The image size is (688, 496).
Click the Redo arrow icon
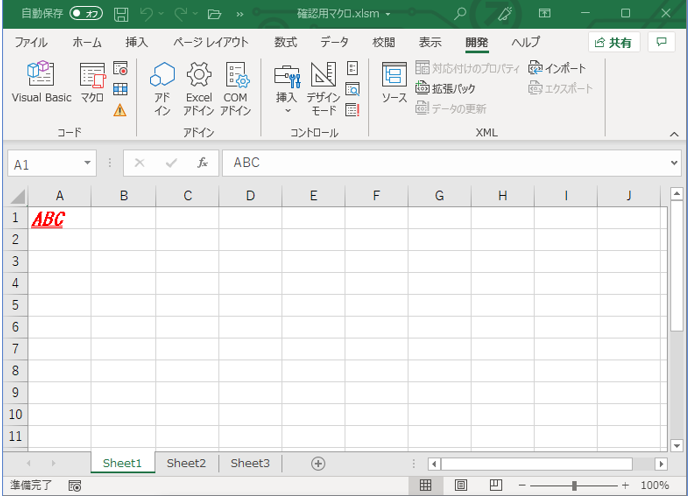[x=181, y=14]
